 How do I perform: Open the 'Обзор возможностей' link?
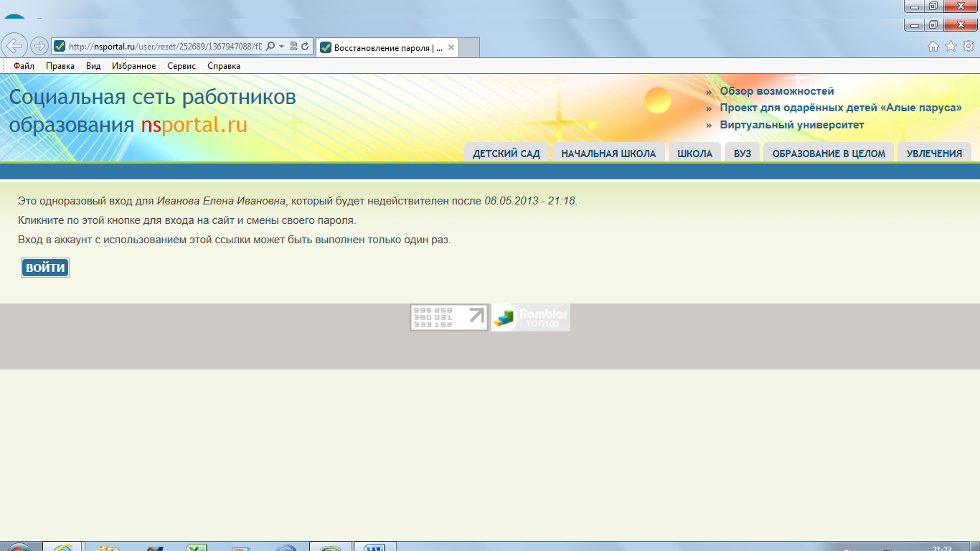[777, 91]
